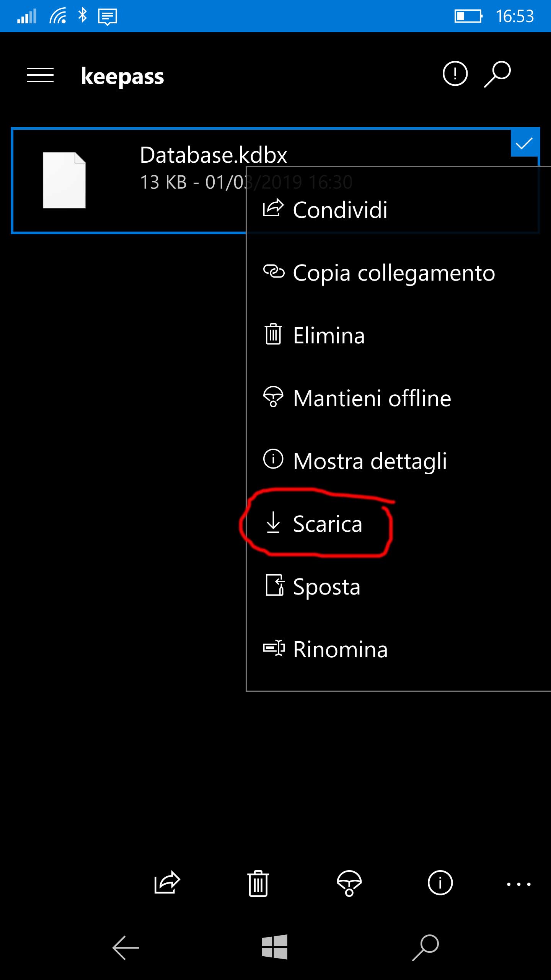Tap the keep offline parachute icon in toolbar
The height and width of the screenshot is (980, 551).
click(x=349, y=884)
